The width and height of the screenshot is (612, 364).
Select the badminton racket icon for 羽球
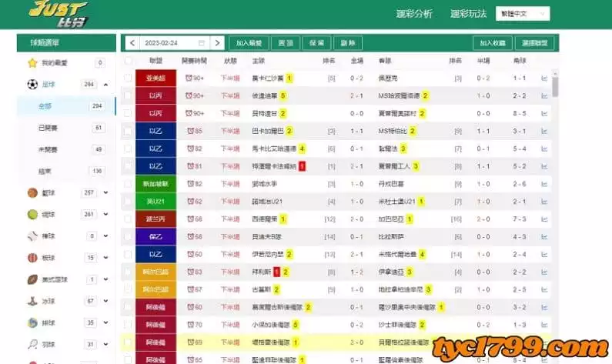coord(32,344)
